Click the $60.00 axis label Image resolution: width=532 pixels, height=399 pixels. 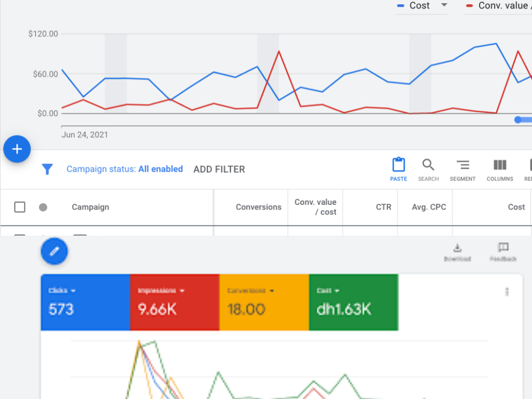tap(45, 74)
